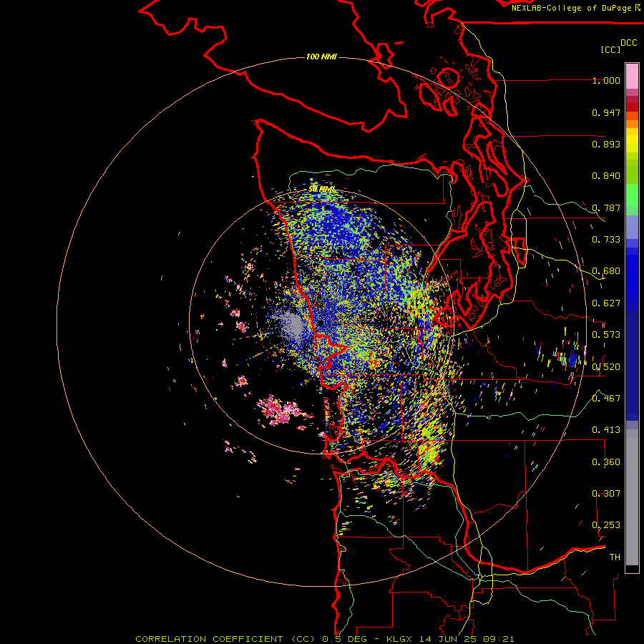Select the 0.893 legend value
Image resolution: width=644 pixels, height=644 pixels.
coord(606,144)
